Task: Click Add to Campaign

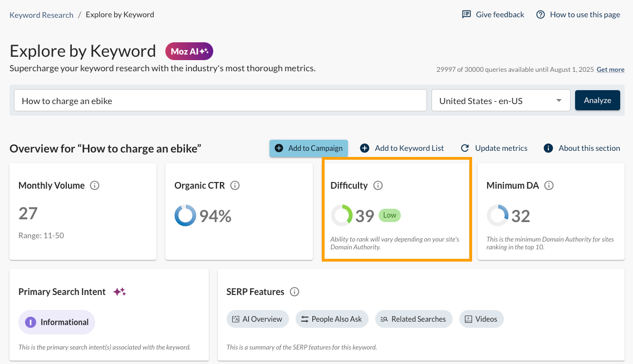Action: point(308,148)
